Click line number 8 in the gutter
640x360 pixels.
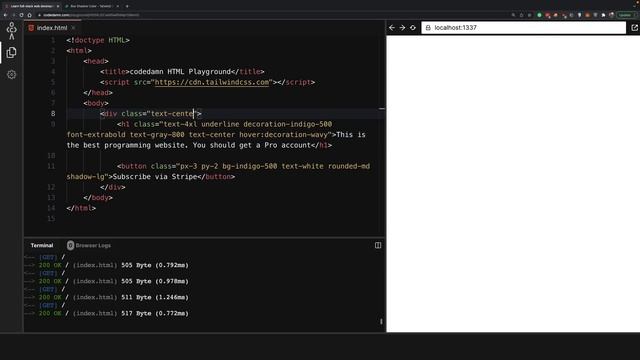[x=53, y=113]
